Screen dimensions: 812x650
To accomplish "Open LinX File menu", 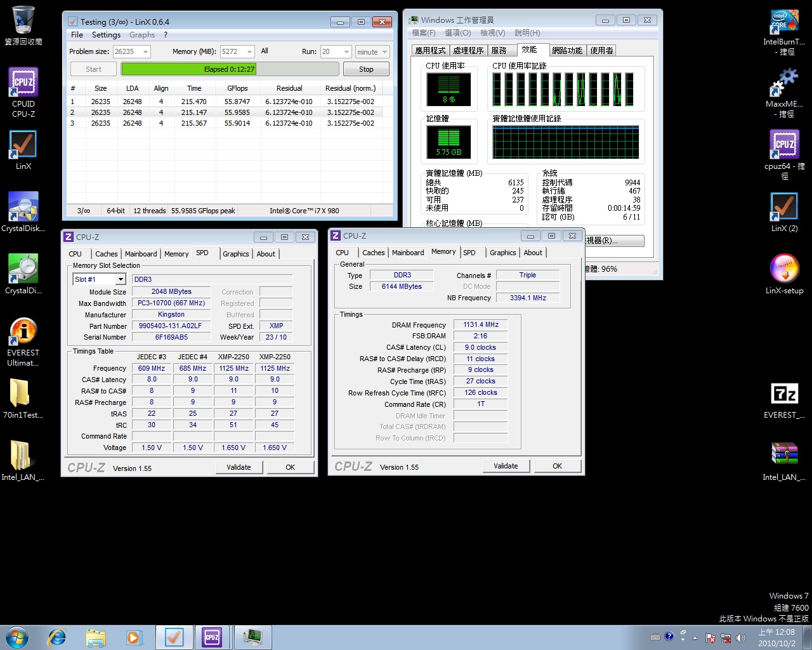I will tap(77, 35).
